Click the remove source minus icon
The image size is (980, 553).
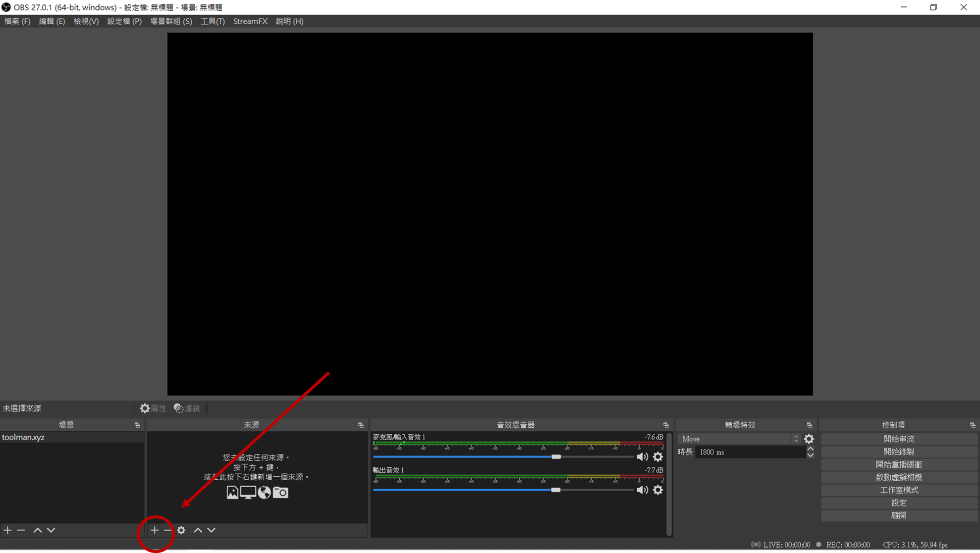pyautogui.click(x=168, y=530)
